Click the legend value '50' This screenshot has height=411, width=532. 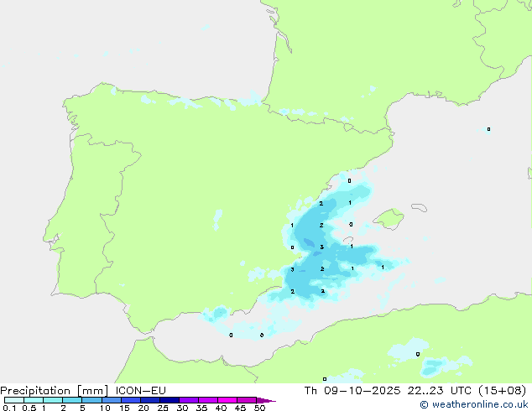259,408
